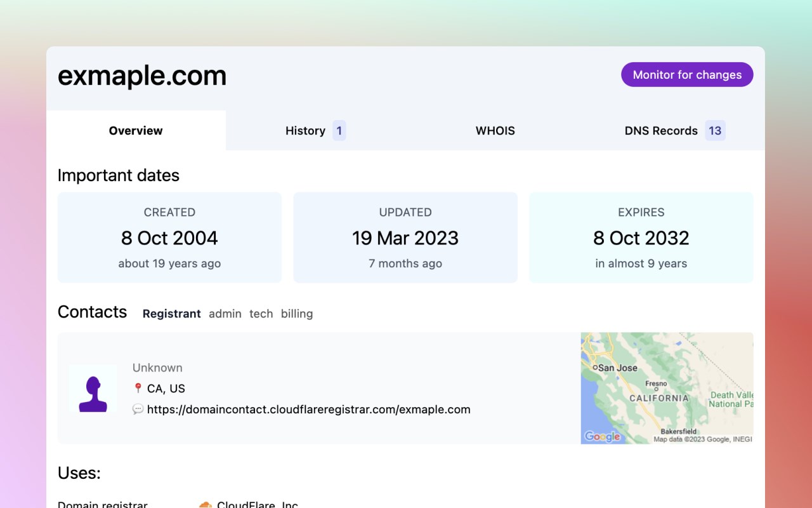Click the Google logo on map
812x508 pixels.
602,436
